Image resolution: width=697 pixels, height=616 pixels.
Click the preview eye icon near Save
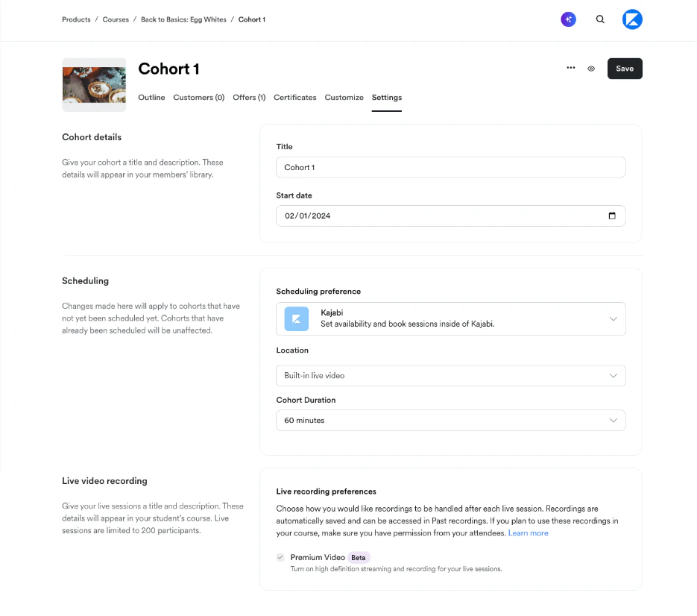tap(591, 68)
